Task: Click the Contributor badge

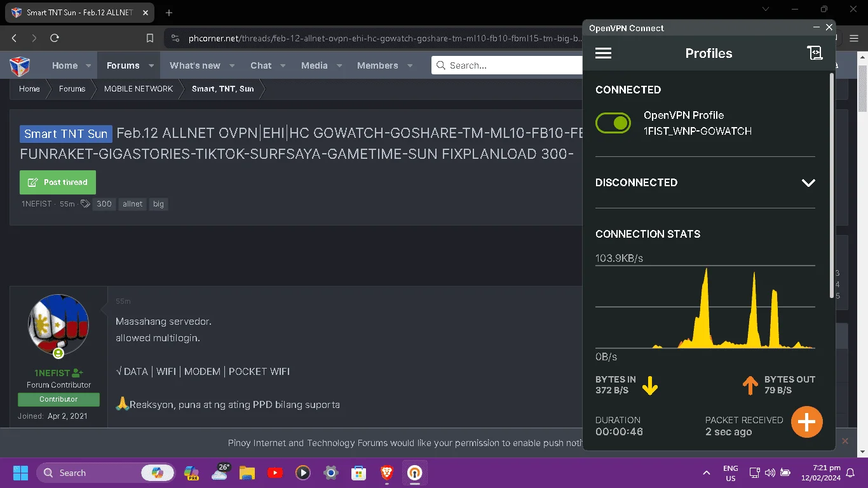Action: [58, 399]
